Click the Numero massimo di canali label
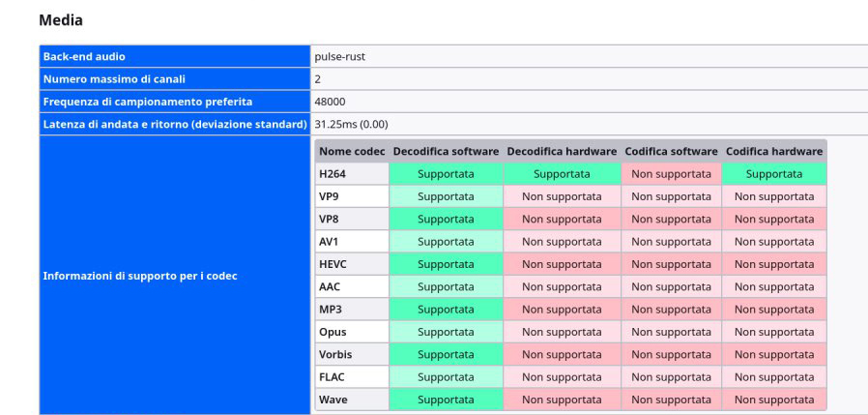Screen dimensions: 868x415 coord(114,78)
